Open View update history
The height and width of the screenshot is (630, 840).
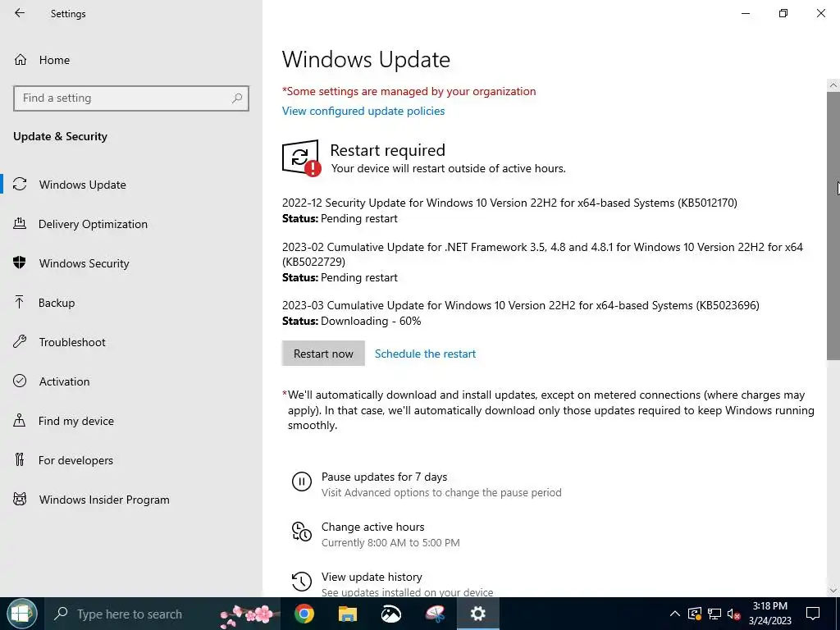point(372,577)
